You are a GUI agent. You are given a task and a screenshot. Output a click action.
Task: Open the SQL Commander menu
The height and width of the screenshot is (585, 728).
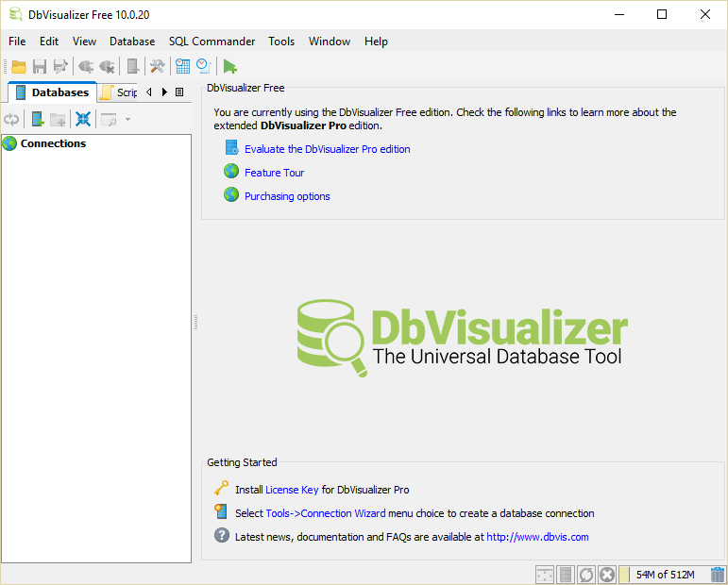coord(212,42)
